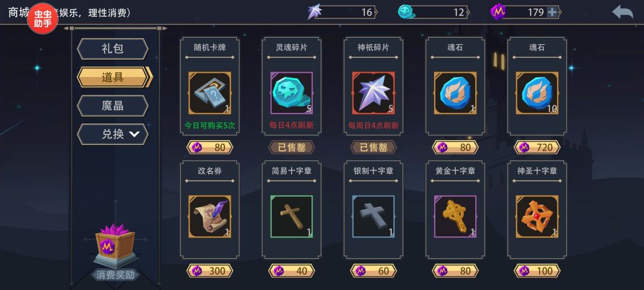Click the plus icon beside 179 crystals
This screenshot has height=290, width=644.
[x=552, y=13]
